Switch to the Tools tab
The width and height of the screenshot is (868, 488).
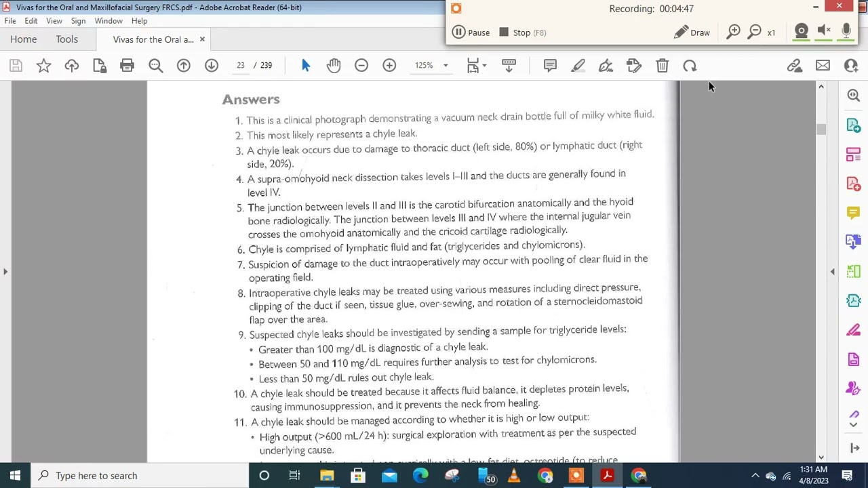point(67,39)
